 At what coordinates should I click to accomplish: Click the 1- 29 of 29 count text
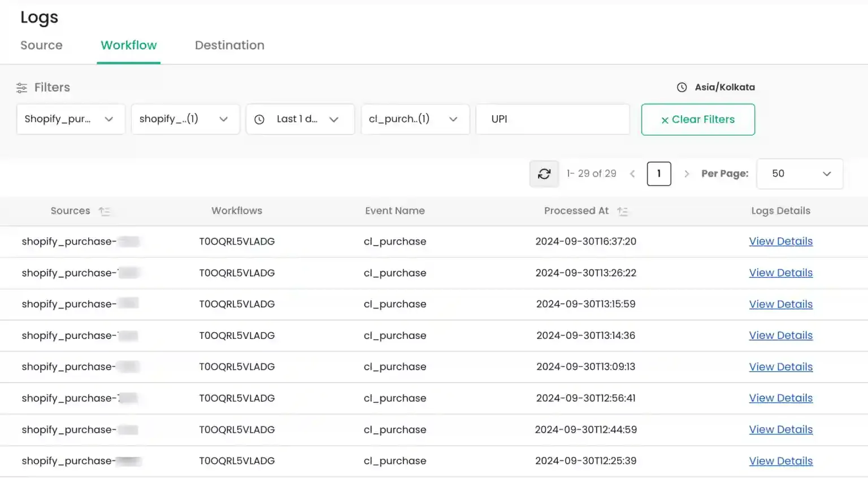(591, 174)
